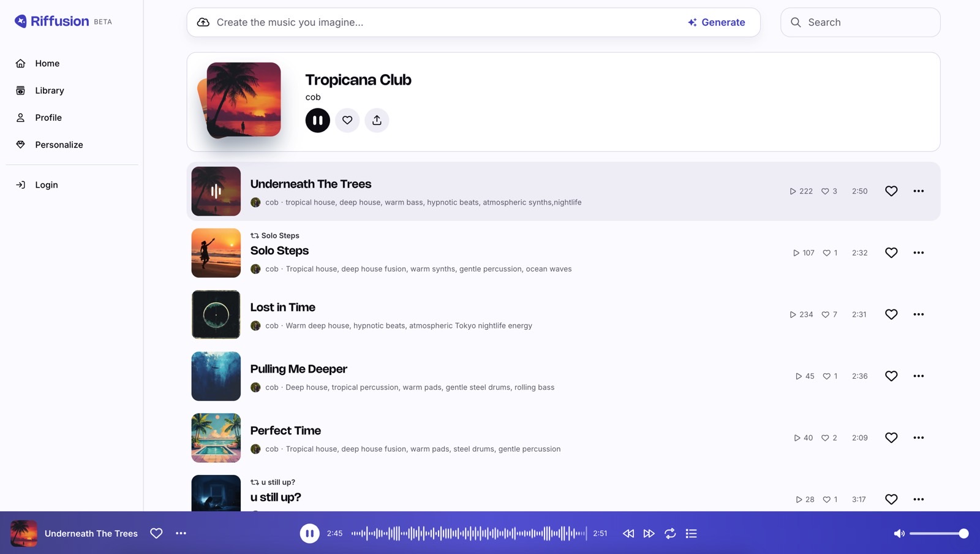
Task: Adjust the volume slider
Action: [x=939, y=534]
